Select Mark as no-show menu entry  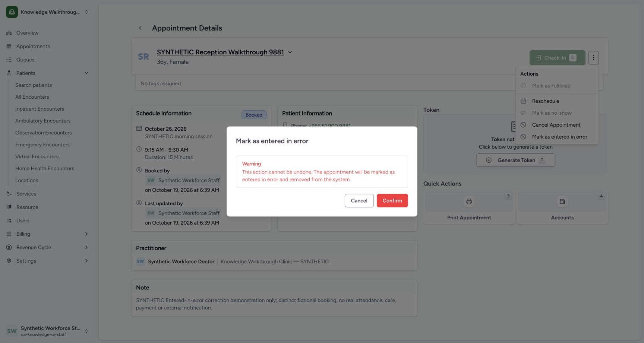[557, 113]
